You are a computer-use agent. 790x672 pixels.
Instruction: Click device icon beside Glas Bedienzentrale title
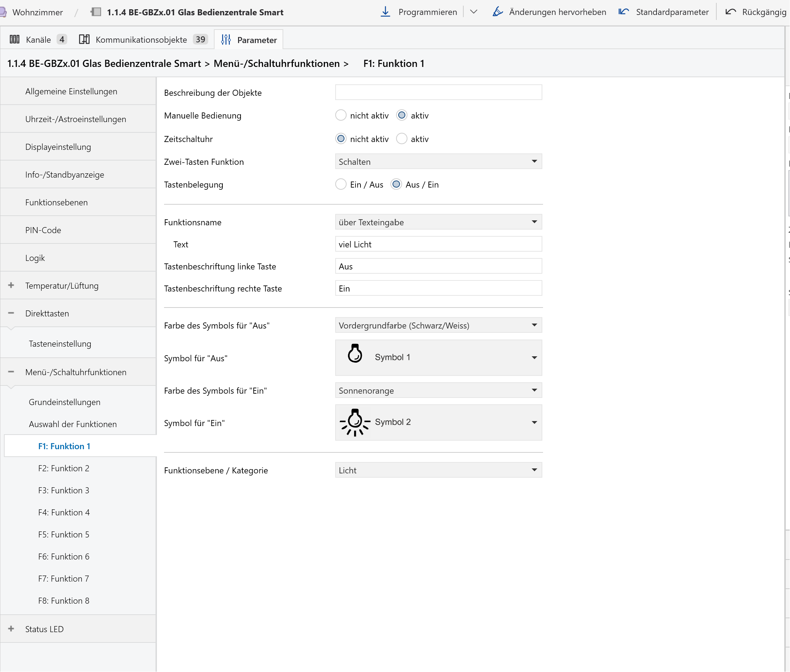(x=96, y=12)
